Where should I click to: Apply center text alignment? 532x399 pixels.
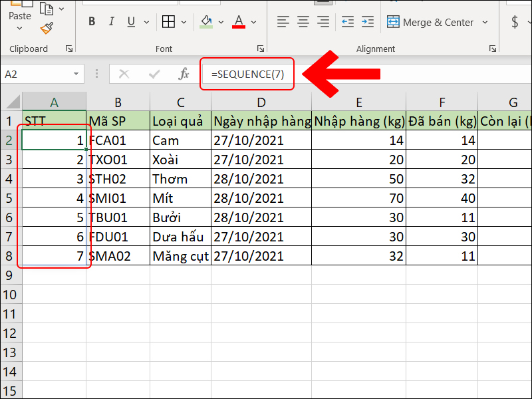coord(303,22)
